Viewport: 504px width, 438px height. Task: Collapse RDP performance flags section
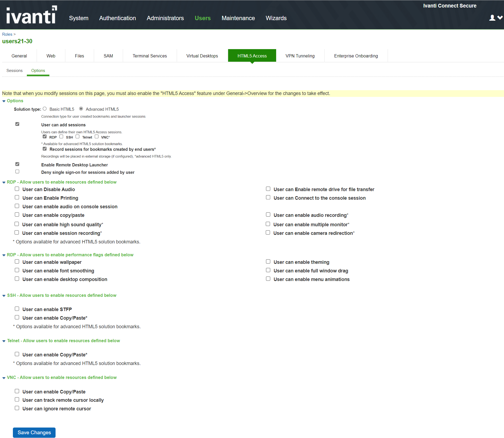click(4, 255)
